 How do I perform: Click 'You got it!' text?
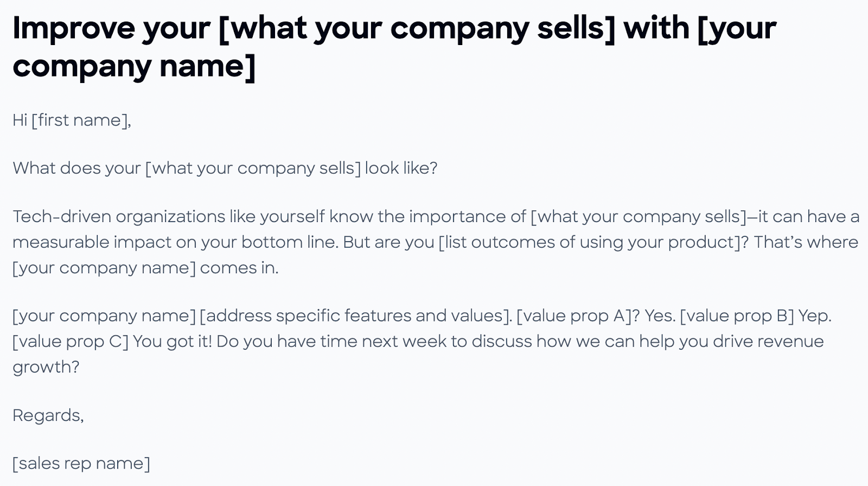pyautogui.click(x=173, y=342)
